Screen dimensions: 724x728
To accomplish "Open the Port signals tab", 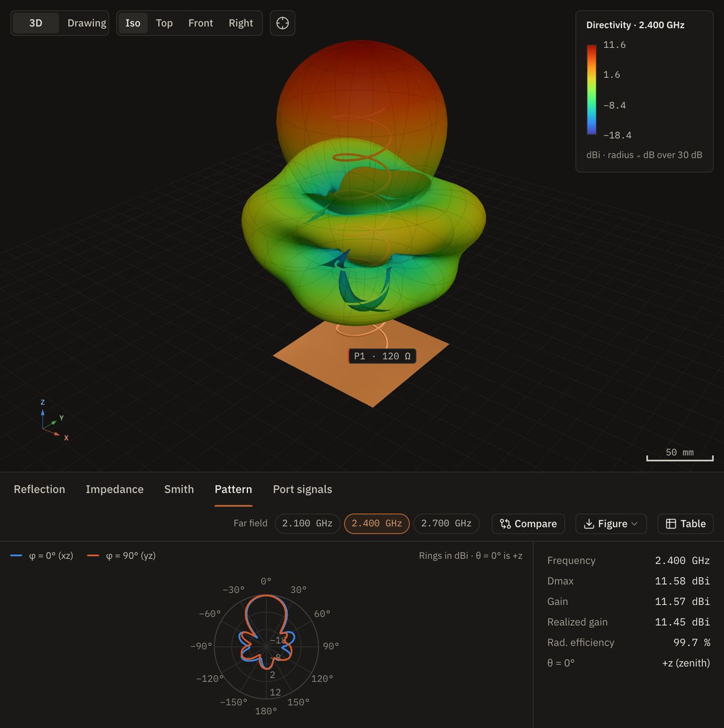I will pyautogui.click(x=302, y=490).
